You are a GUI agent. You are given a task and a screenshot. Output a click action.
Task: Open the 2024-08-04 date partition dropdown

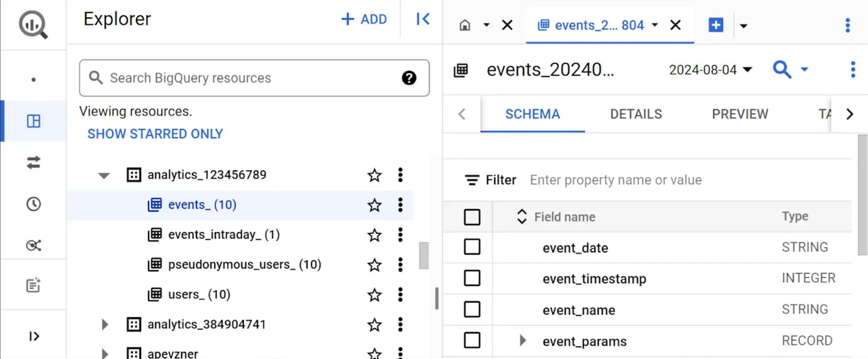point(711,70)
